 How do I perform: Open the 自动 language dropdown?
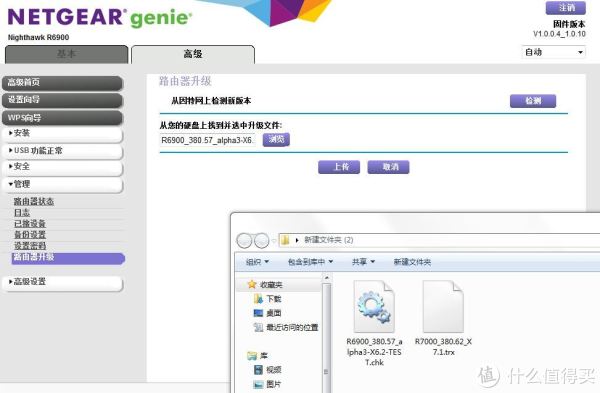click(553, 52)
